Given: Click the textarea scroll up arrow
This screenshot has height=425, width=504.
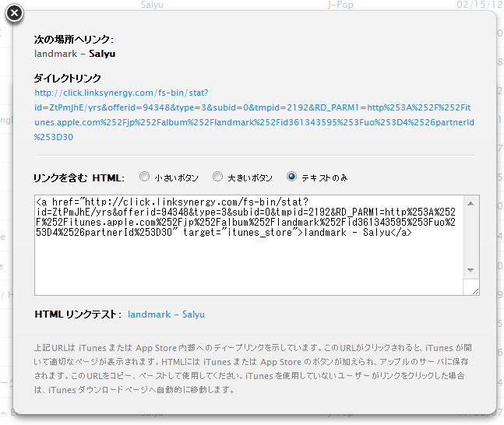Looking at the screenshot, I should point(471,204).
